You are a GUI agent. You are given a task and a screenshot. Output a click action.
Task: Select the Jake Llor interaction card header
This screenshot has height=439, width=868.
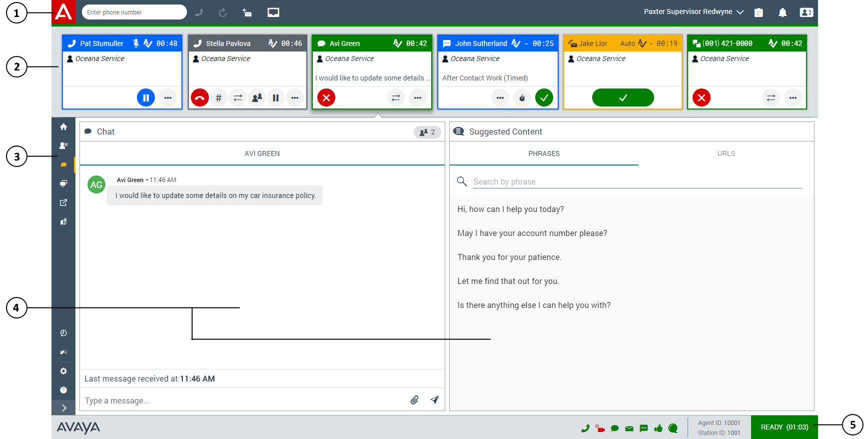623,43
